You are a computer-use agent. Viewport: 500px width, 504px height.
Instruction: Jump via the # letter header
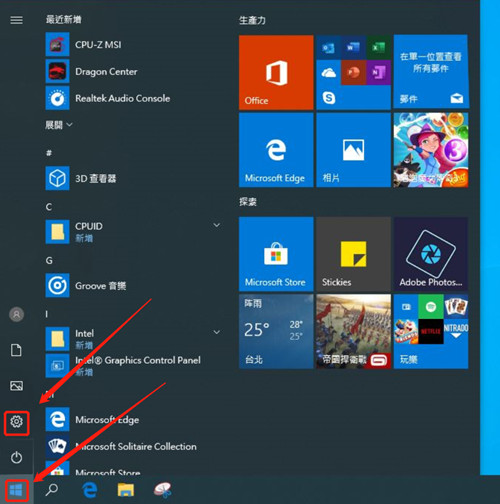[x=49, y=153]
